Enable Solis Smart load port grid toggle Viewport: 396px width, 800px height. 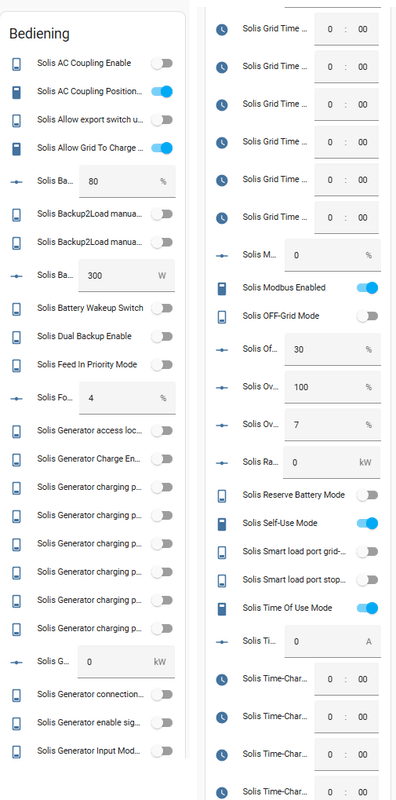[367, 552]
